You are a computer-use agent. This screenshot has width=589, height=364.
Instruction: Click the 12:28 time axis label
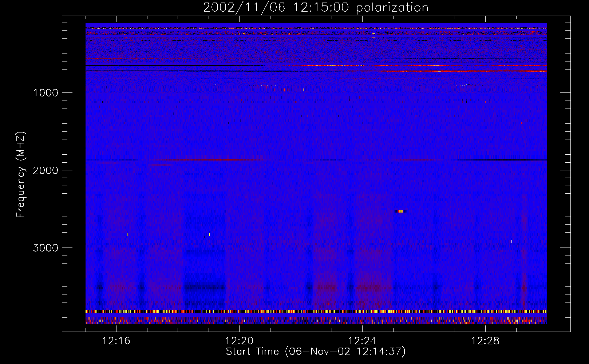[485, 341]
